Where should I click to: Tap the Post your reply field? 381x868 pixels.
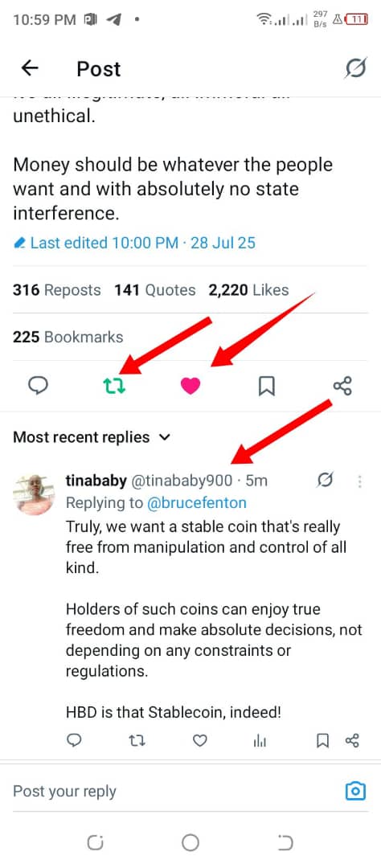coord(172,791)
